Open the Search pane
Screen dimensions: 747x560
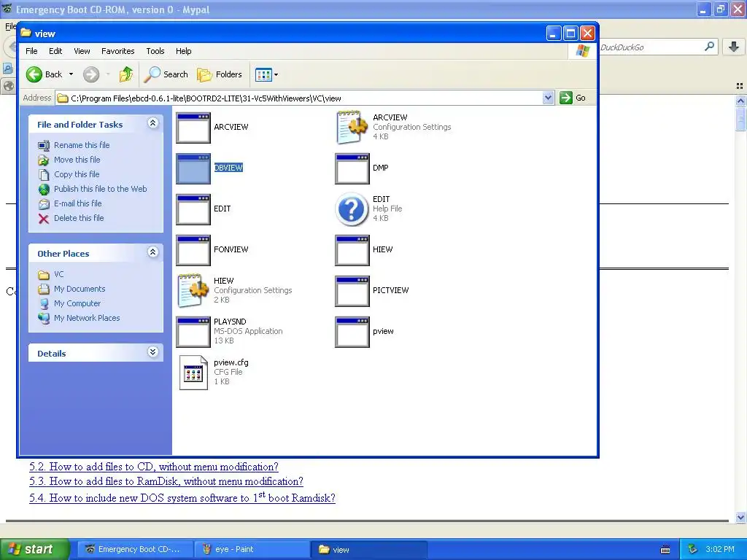pos(166,74)
